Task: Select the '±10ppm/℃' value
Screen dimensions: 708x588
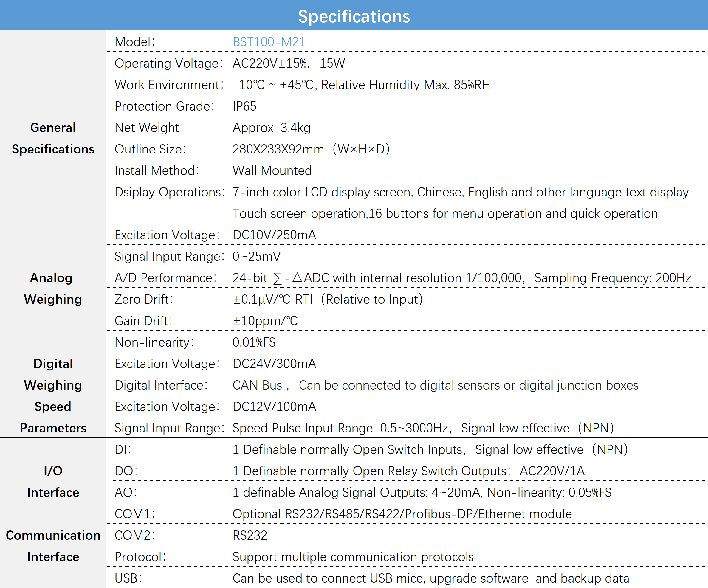Action: pyautogui.click(x=265, y=321)
